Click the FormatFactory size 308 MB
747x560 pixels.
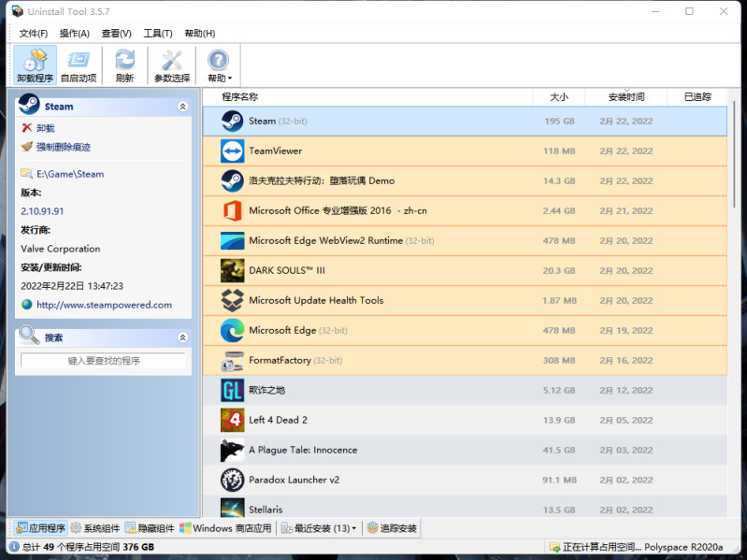pos(559,361)
